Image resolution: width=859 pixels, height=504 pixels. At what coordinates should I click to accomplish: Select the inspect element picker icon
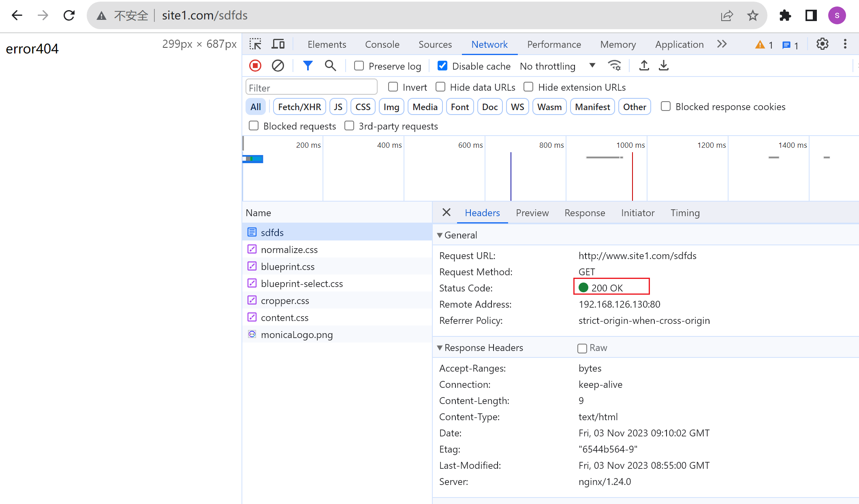coord(255,44)
